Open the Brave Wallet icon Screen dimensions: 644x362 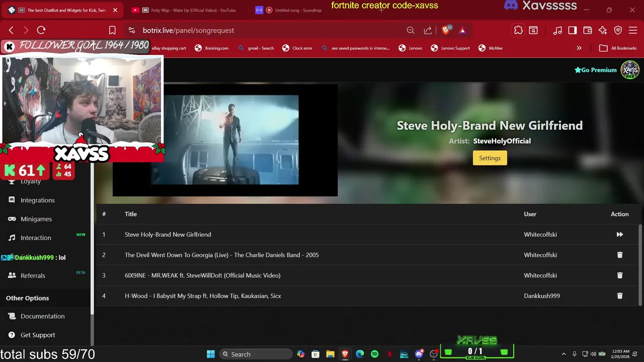click(588, 30)
